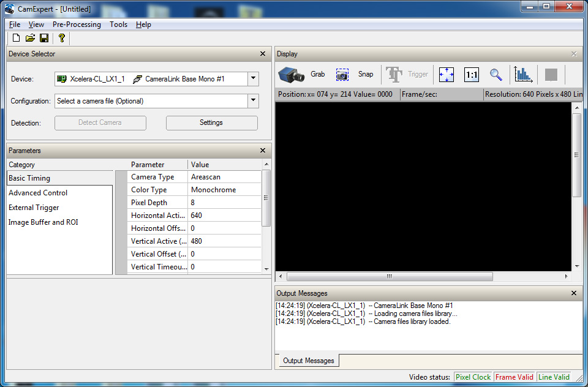The image size is (588, 387).
Task: Select the External Trigger category
Action: tap(34, 208)
